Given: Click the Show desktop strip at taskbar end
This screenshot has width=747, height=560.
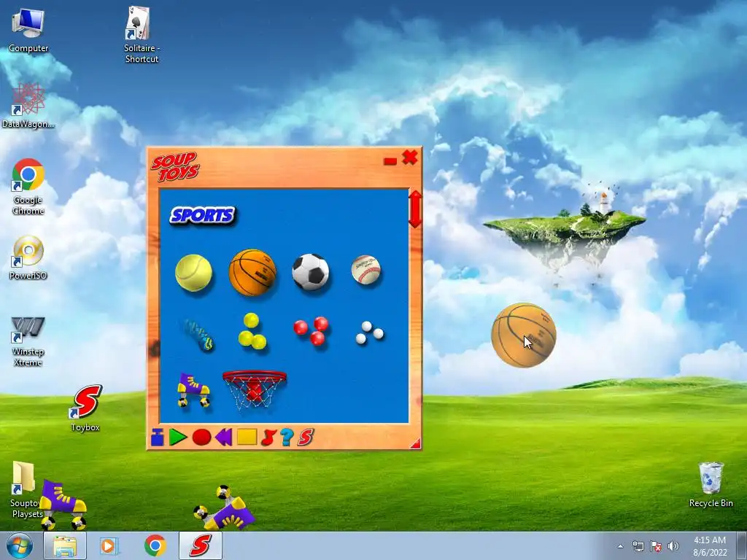Looking at the screenshot, I should (x=742, y=545).
